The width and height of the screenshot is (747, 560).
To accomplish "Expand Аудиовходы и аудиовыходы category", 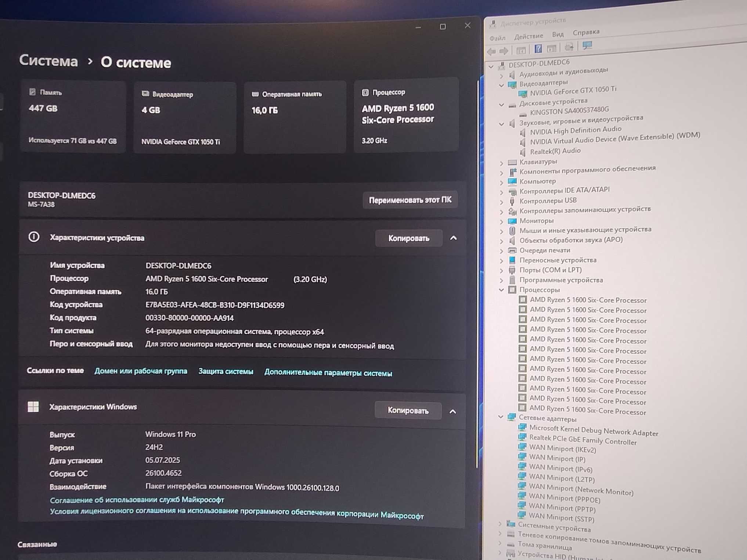I will point(502,76).
